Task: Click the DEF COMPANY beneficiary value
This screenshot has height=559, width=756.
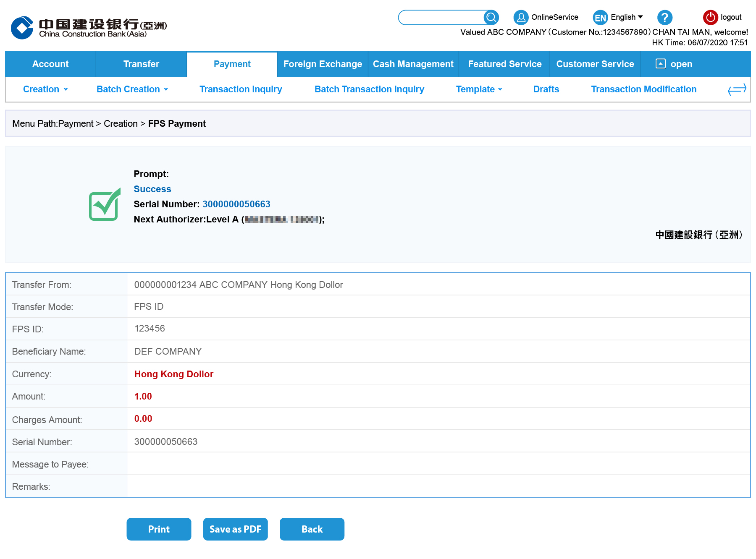Action: (x=168, y=351)
